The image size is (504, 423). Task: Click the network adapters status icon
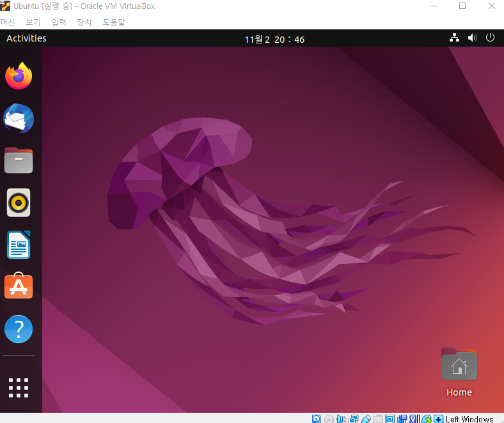point(353,419)
